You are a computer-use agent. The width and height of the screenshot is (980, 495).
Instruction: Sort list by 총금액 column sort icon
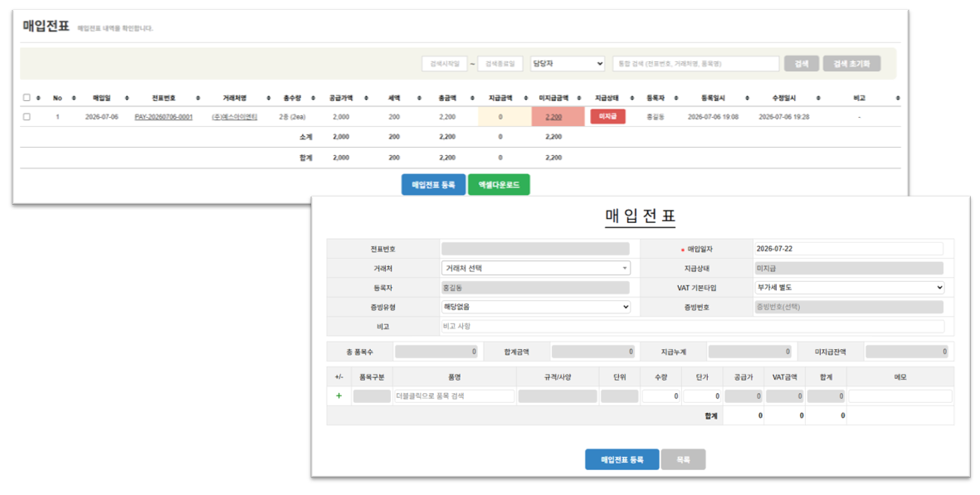click(472, 98)
